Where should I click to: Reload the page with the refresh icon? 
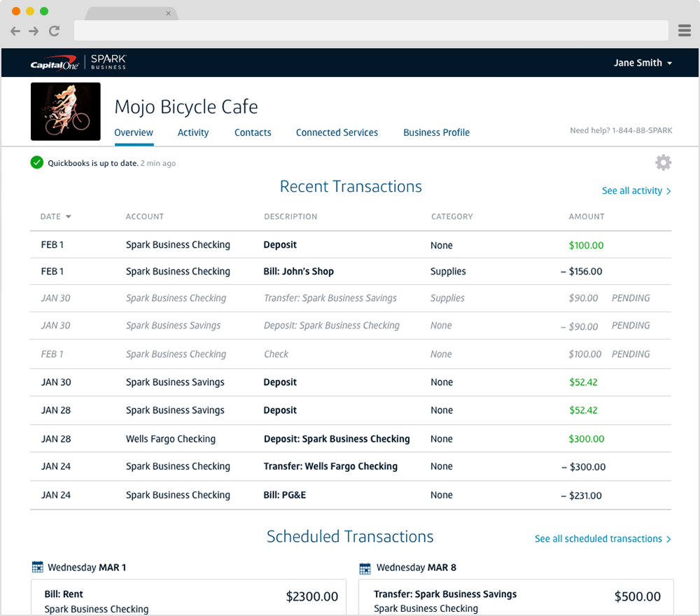54,31
